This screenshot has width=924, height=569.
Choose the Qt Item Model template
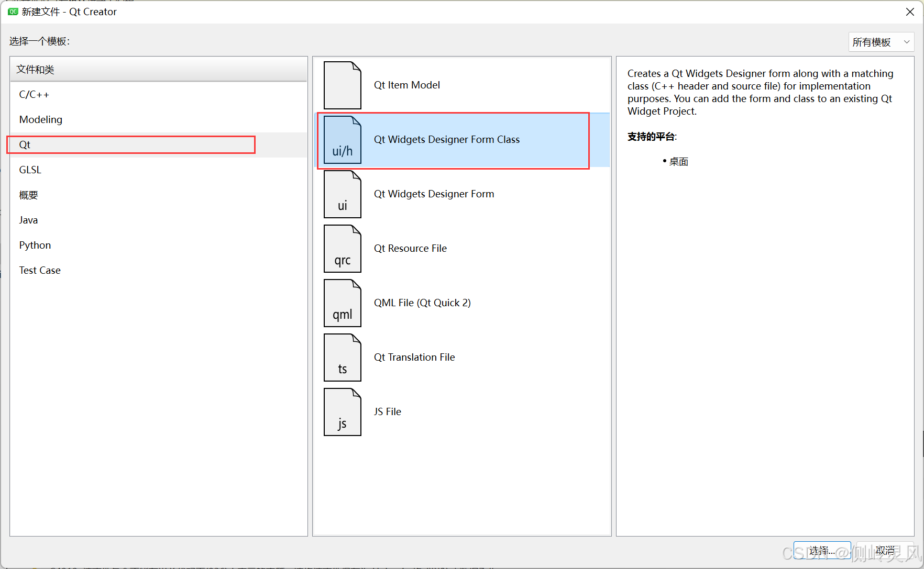coord(462,85)
